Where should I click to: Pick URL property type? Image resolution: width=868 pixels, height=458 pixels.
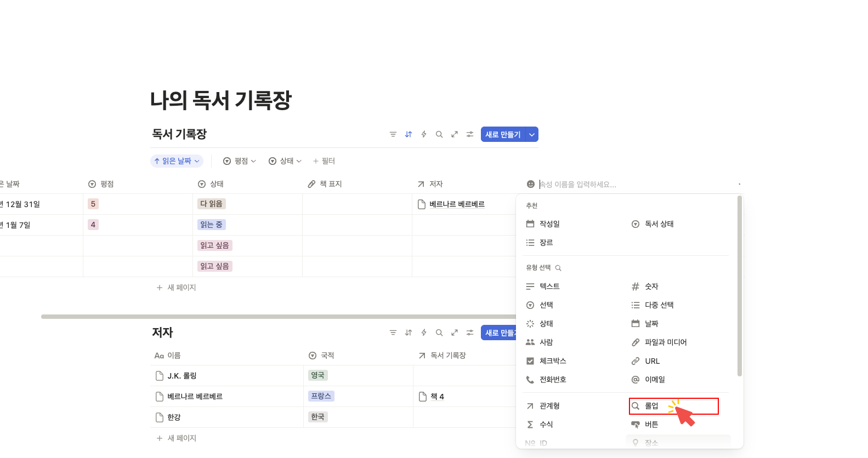click(x=678, y=361)
